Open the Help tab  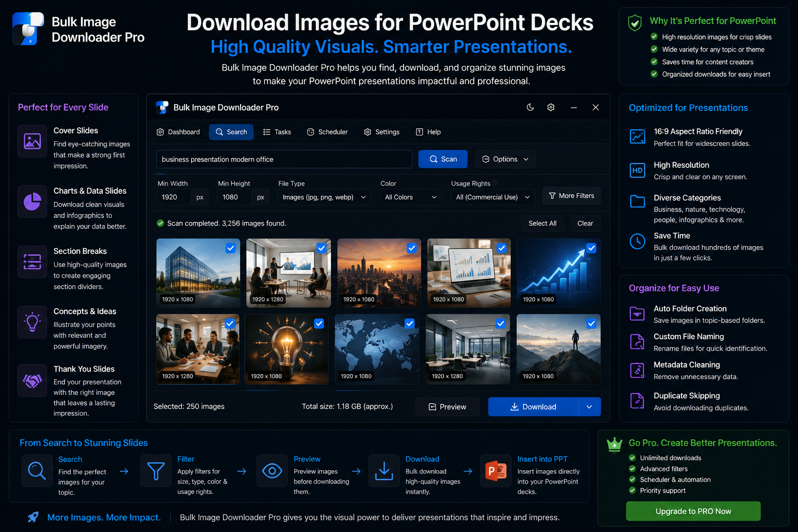tap(428, 132)
